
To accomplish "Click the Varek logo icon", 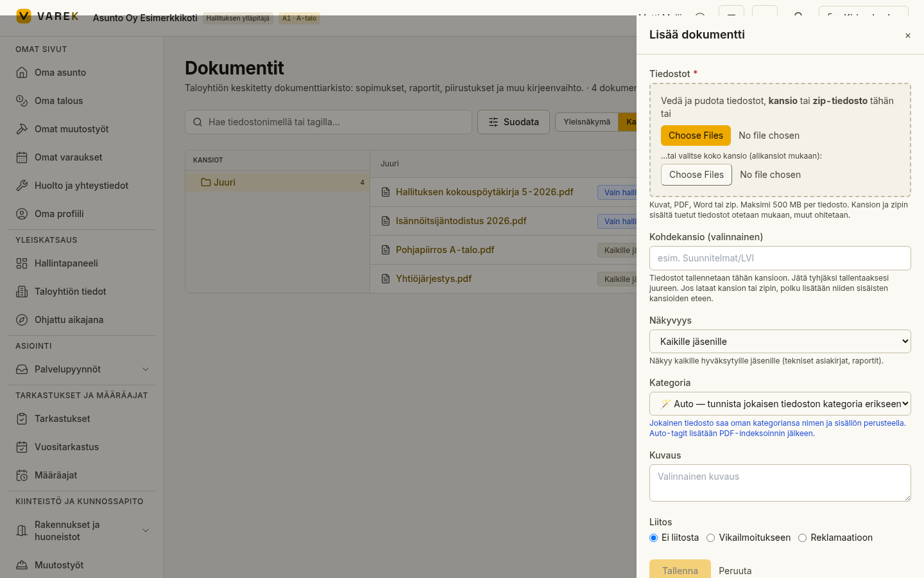I will (23, 16).
